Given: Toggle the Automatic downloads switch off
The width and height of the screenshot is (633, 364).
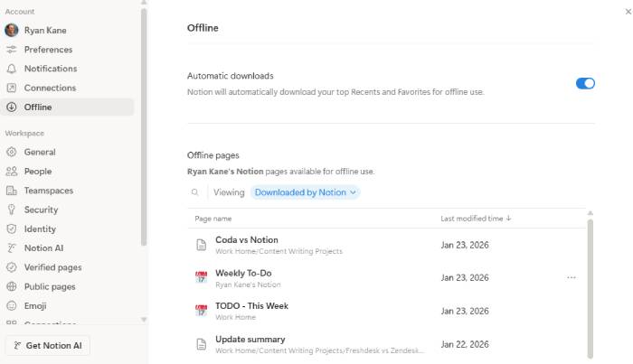Looking at the screenshot, I should (585, 83).
